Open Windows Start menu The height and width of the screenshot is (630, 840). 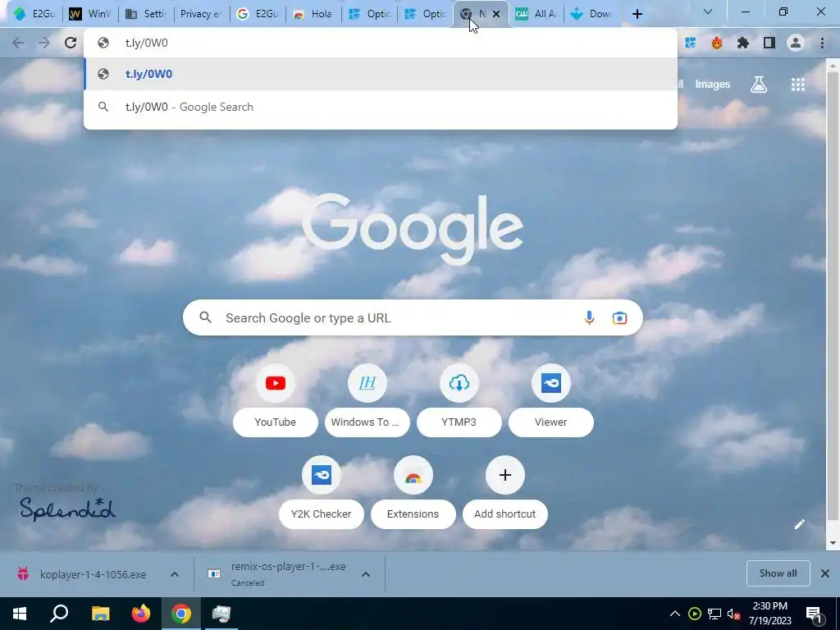click(x=20, y=614)
